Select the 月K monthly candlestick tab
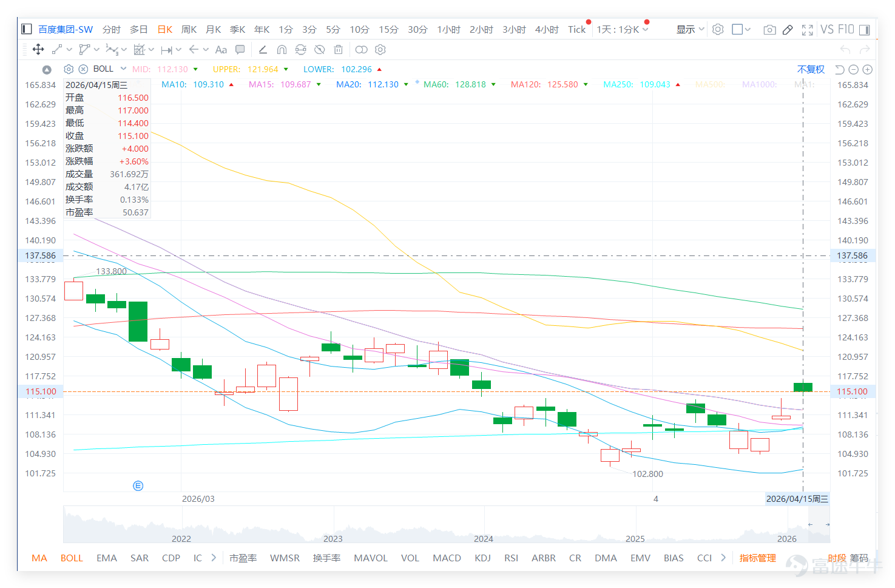This screenshot has height=588, width=895. coord(214,29)
